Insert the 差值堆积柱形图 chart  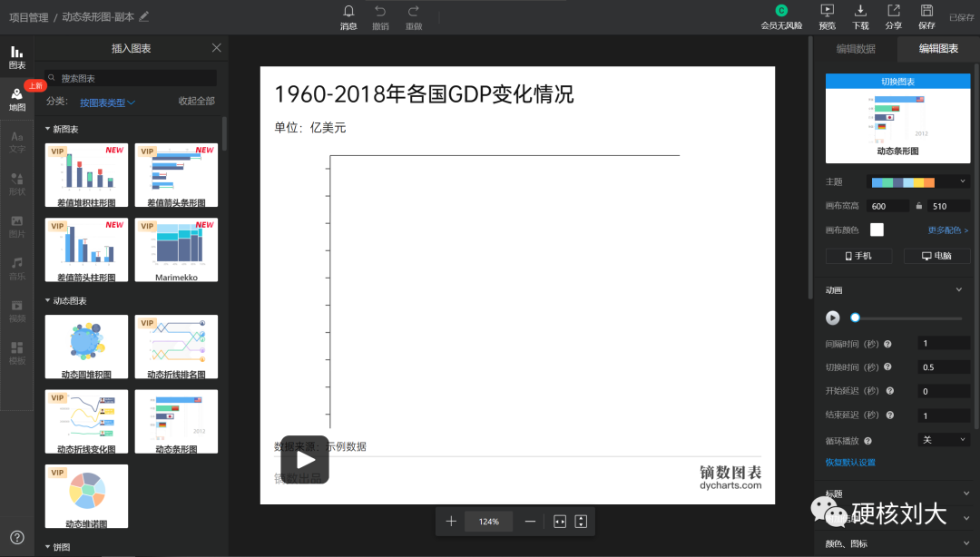pyautogui.click(x=86, y=175)
